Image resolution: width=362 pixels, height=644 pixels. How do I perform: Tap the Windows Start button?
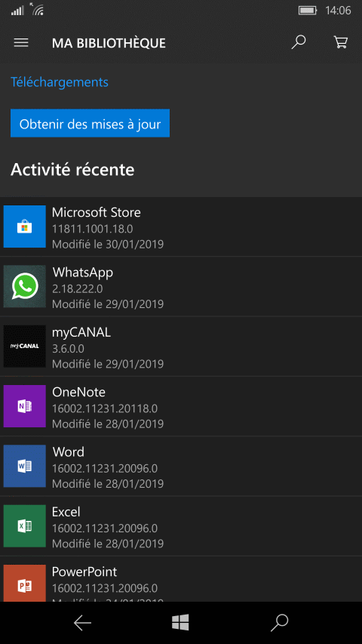[180, 623]
